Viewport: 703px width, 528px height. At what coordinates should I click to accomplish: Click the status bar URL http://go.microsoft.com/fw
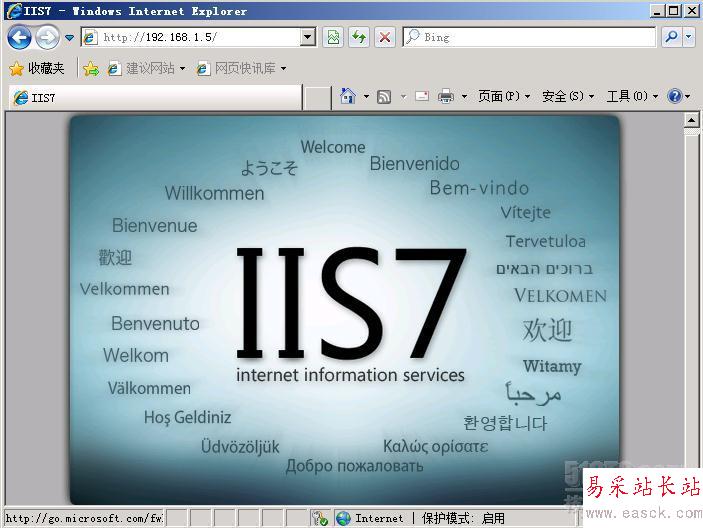pos(84,519)
